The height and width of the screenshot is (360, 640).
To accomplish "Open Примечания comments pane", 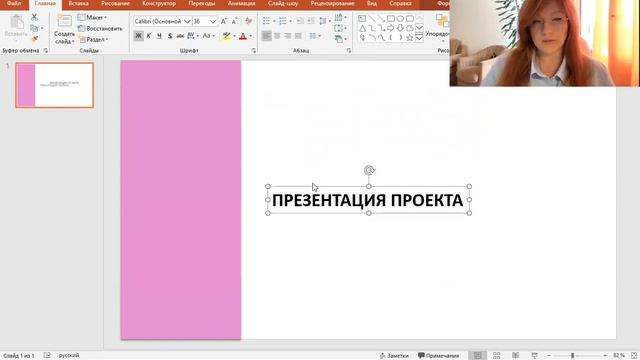I will tap(439, 356).
